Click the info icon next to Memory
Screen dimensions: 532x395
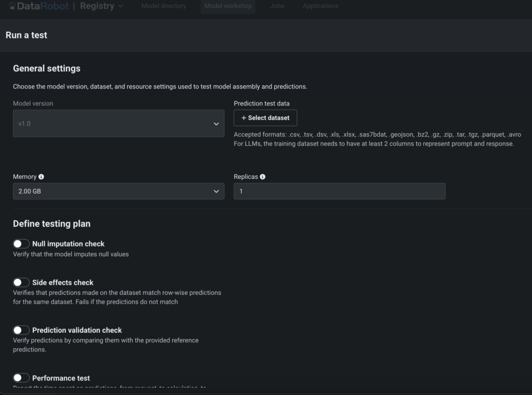pyautogui.click(x=42, y=176)
